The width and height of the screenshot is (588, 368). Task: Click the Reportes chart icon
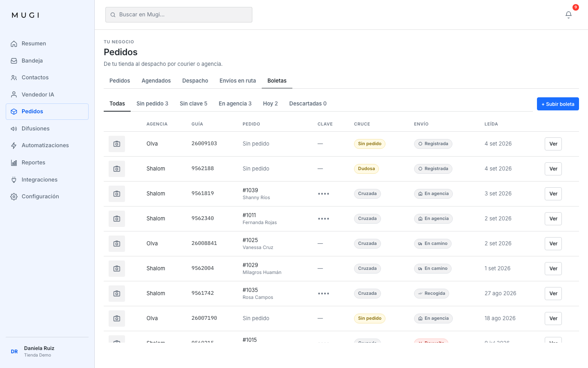click(14, 163)
